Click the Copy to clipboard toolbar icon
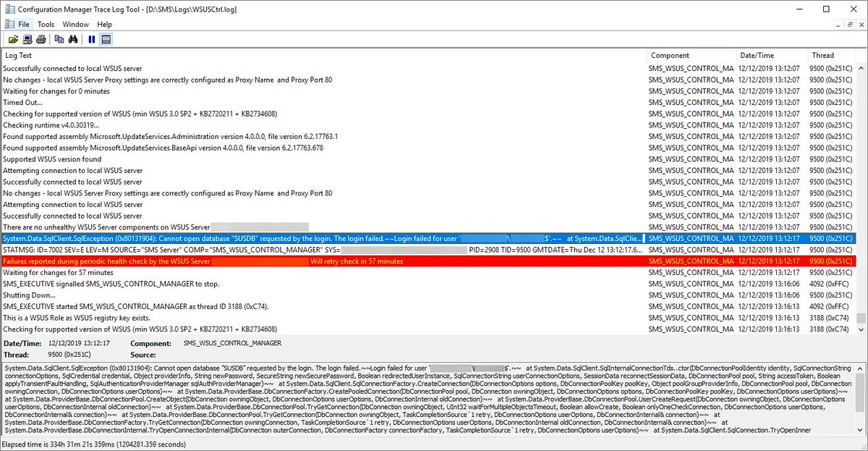The width and height of the screenshot is (868, 451). [59, 39]
